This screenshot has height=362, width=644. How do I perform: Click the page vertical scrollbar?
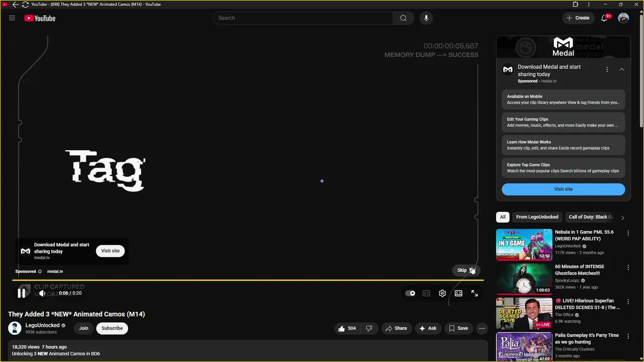[x=641, y=70]
